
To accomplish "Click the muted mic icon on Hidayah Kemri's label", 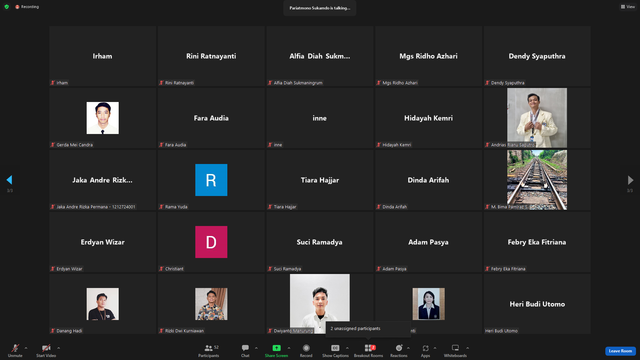I will click(x=378, y=145).
